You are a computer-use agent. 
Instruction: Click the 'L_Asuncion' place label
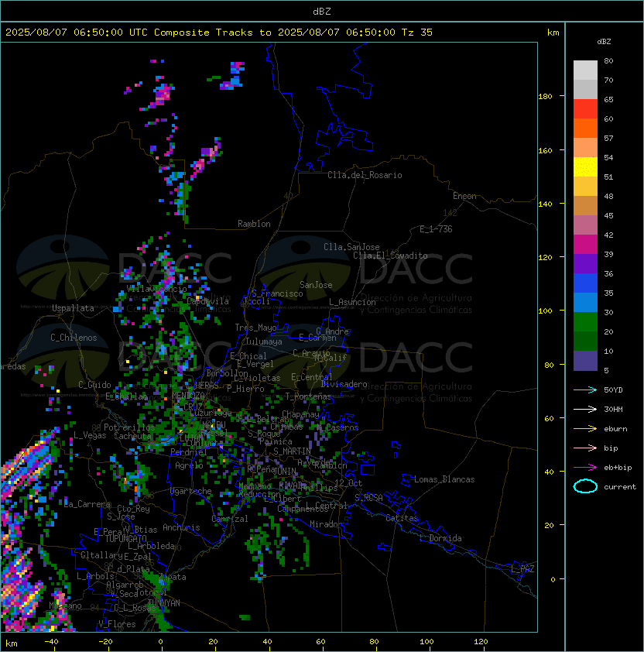352,302
